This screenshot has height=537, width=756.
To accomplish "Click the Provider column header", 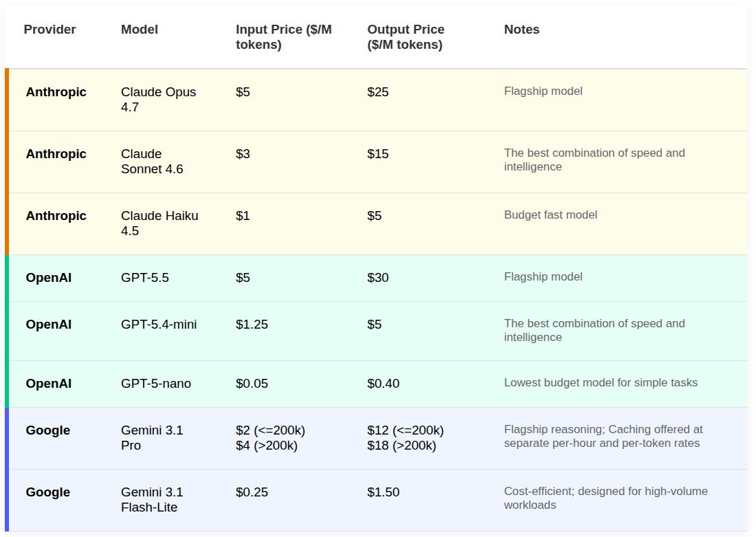I will [x=49, y=30].
